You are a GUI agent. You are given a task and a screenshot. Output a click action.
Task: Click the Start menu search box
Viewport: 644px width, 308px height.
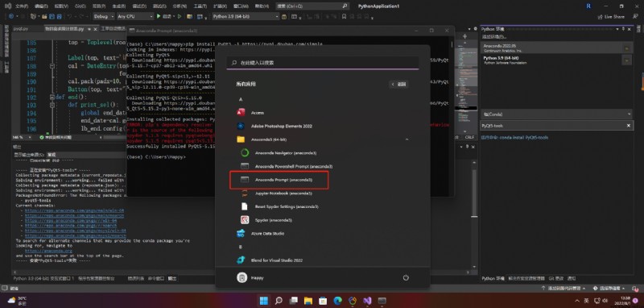(323, 63)
